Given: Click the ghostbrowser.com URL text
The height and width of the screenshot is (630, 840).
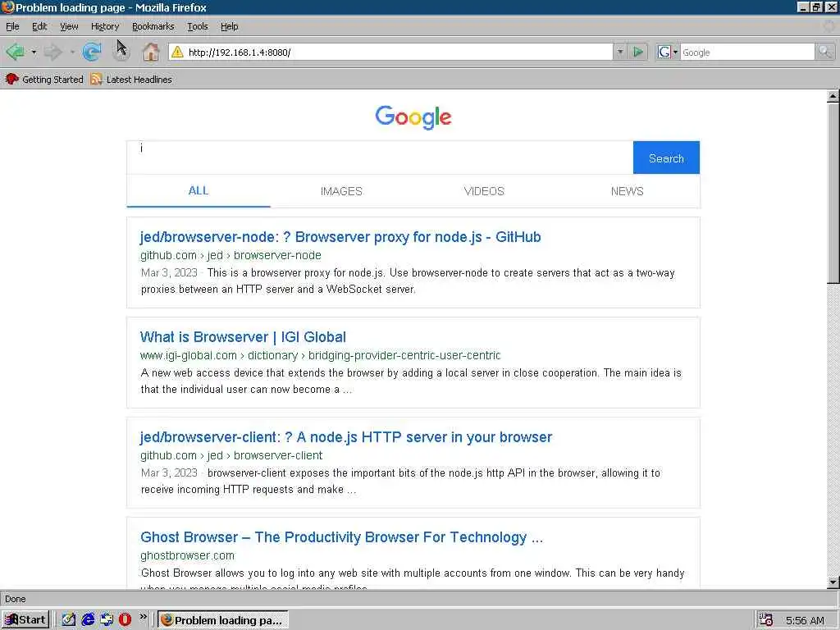Looking at the screenshot, I should [x=187, y=555].
